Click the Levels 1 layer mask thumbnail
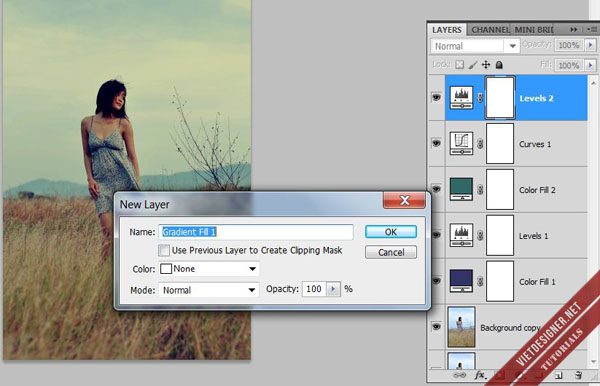This screenshot has height=386, width=600. (500, 235)
